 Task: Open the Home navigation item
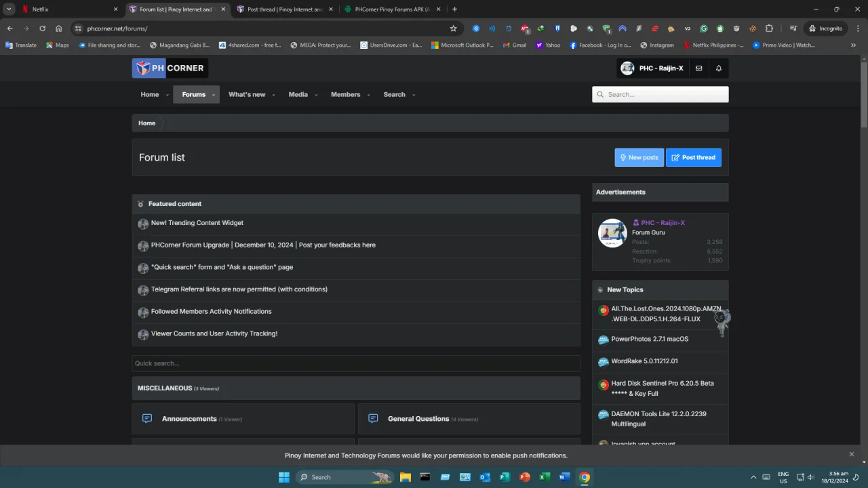(150, 95)
